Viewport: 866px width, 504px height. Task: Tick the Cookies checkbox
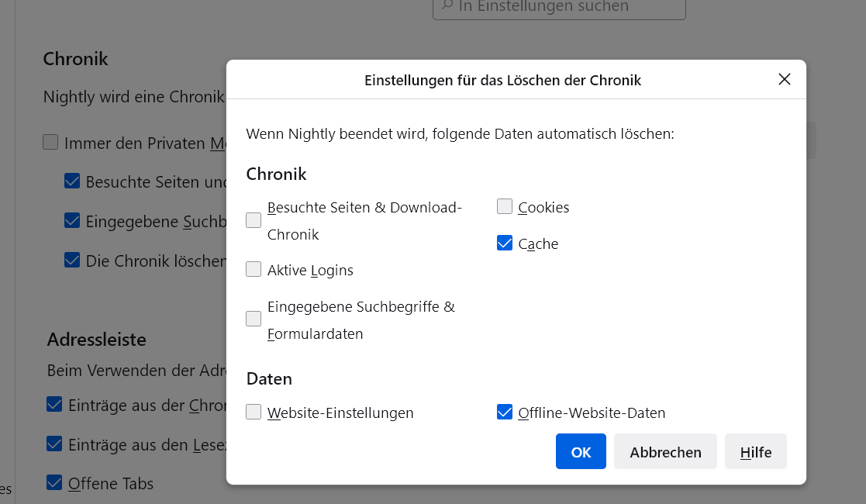(505, 207)
